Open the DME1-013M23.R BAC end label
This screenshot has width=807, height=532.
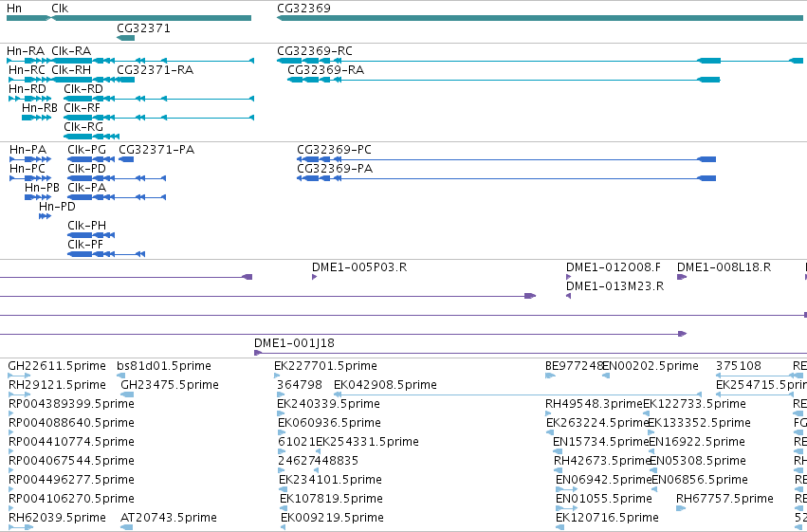pyautogui.click(x=615, y=286)
